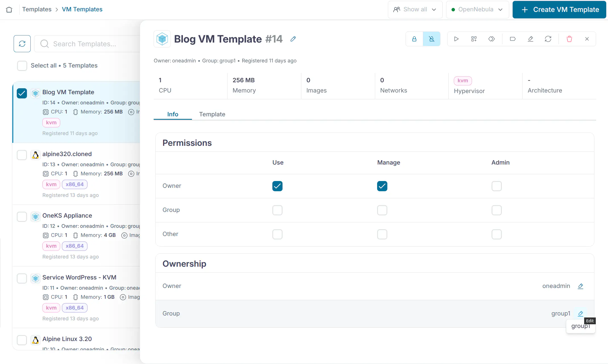This screenshot has height=364, width=608.
Task: Check the alpine320.cloned checkbox
Action: pos(22,155)
